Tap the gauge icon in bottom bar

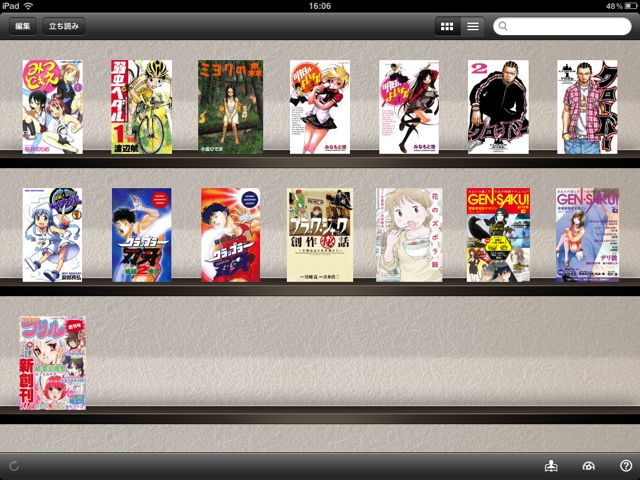point(589,466)
